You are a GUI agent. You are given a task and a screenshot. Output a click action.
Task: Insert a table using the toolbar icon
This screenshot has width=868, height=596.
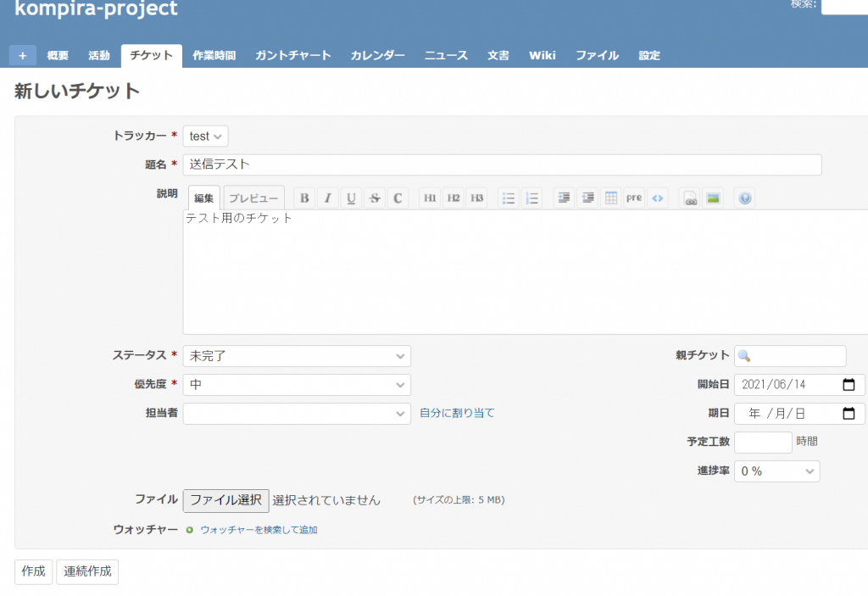pos(610,198)
